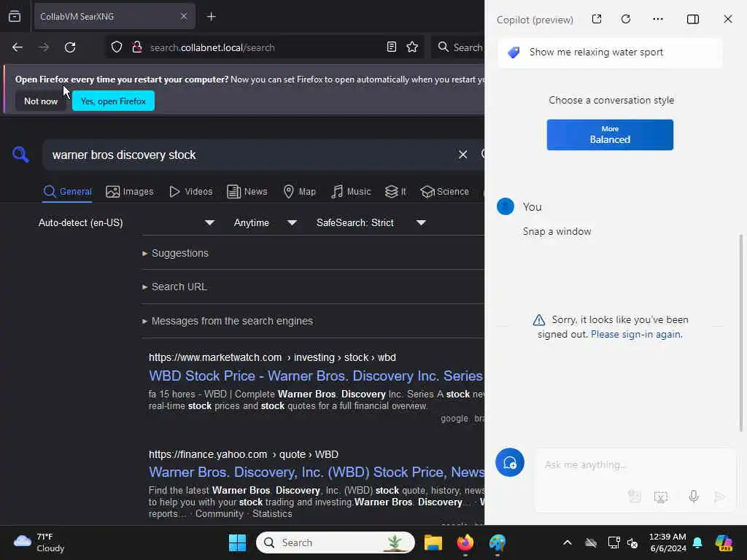
Task: Open File Explorer from taskbar
Action: click(433, 542)
